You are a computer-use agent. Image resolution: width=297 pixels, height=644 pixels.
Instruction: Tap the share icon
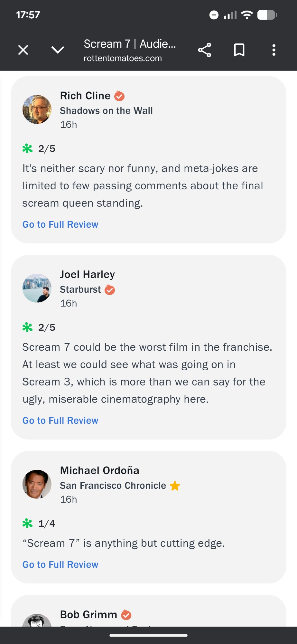(x=205, y=50)
